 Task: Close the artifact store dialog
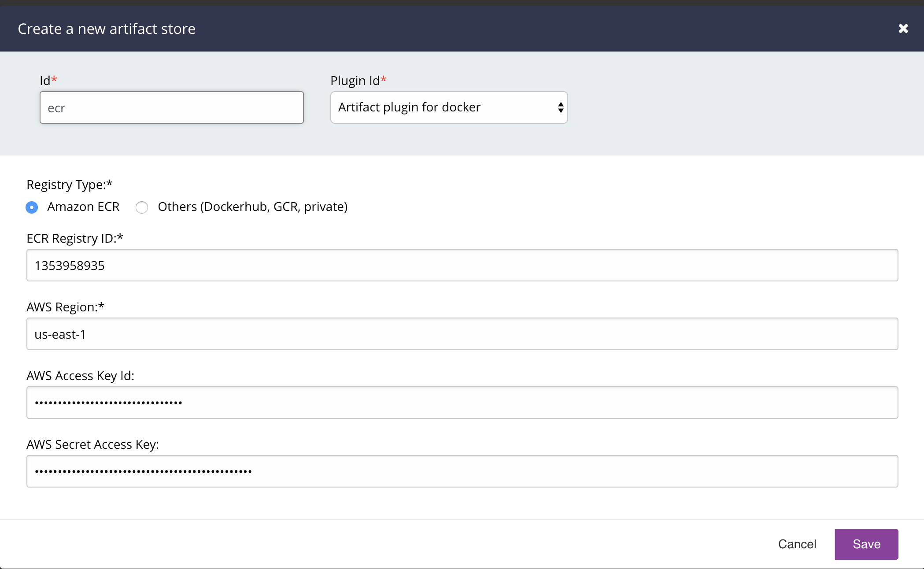pos(903,29)
